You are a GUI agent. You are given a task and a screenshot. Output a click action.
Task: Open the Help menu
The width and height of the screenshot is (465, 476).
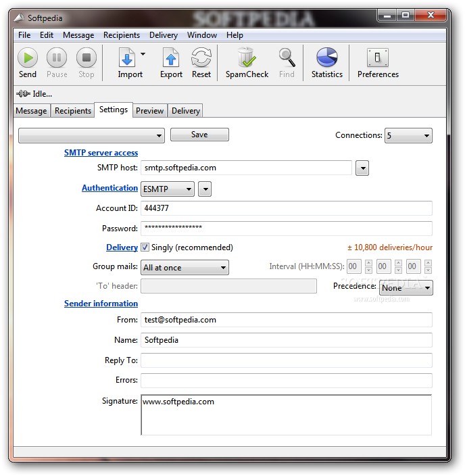point(235,35)
